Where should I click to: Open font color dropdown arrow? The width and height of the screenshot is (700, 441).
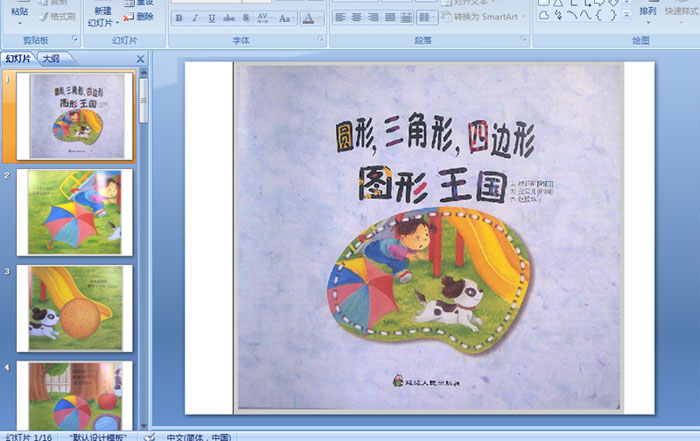(320, 18)
